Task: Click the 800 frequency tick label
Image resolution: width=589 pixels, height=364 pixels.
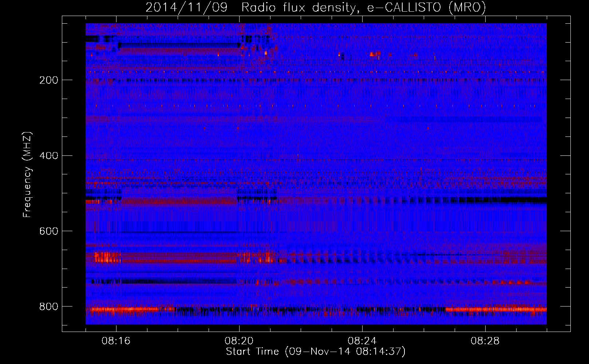Action: pyautogui.click(x=49, y=307)
